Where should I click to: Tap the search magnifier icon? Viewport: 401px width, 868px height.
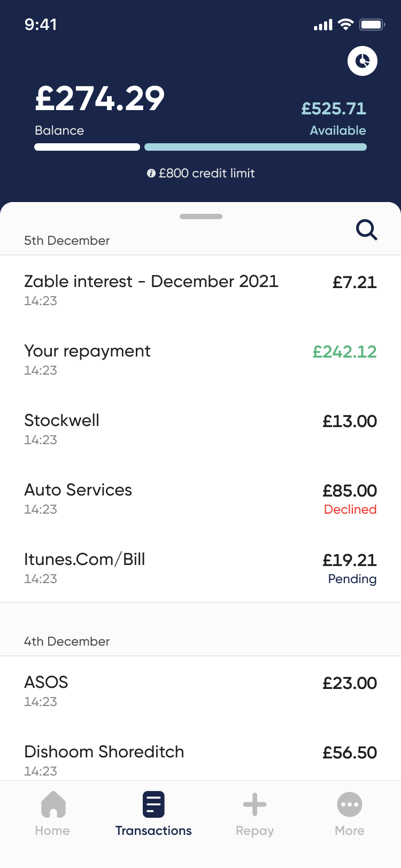pyautogui.click(x=367, y=230)
